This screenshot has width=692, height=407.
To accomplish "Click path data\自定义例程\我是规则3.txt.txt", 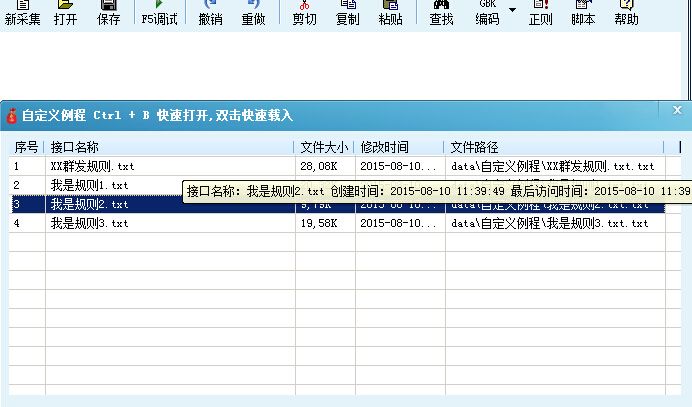I will pyautogui.click(x=549, y=223).
